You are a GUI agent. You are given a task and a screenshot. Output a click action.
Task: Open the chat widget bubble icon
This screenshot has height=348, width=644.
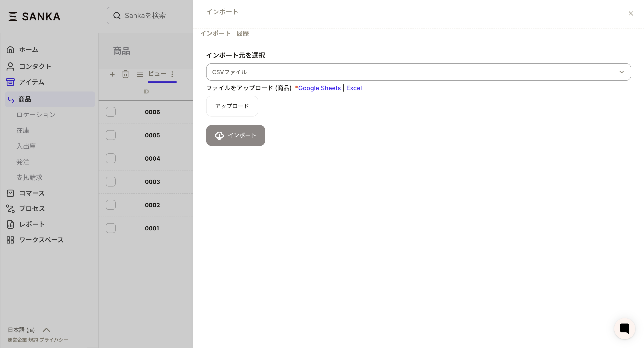point(624,328)
